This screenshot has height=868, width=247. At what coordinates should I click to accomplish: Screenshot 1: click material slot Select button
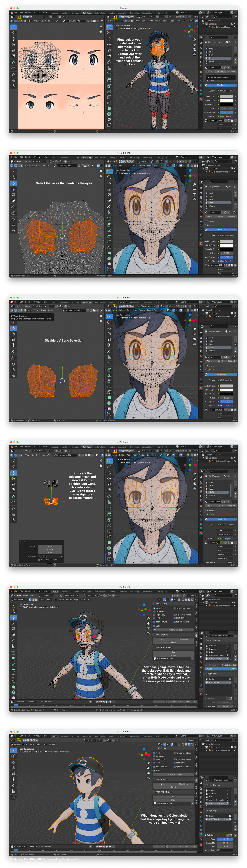pos(220,71)
